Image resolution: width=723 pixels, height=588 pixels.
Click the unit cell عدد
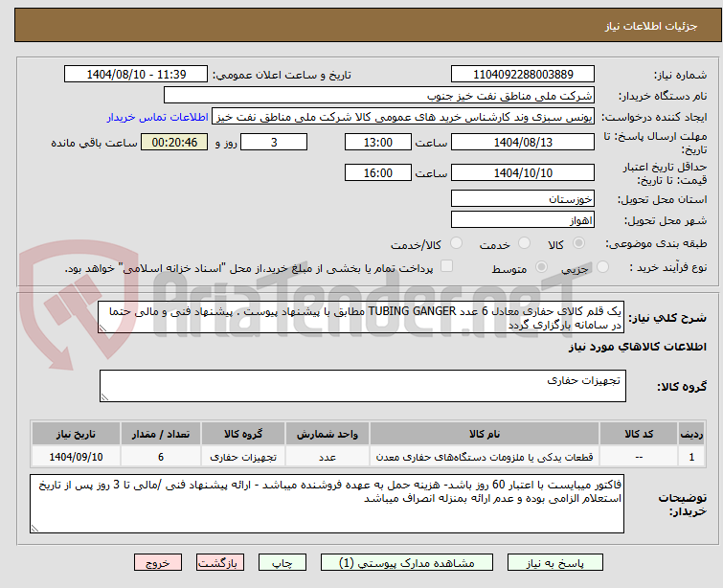point(327,457)
